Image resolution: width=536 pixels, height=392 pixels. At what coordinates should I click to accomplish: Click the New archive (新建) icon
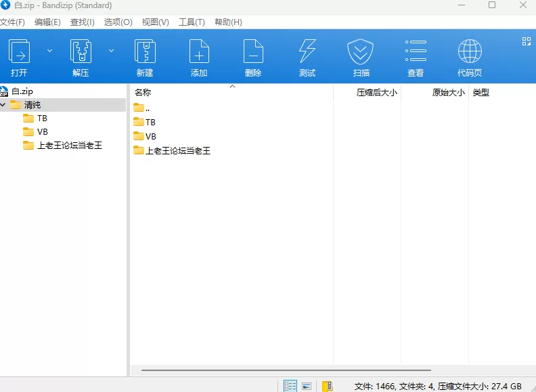(x=145, y=51)
